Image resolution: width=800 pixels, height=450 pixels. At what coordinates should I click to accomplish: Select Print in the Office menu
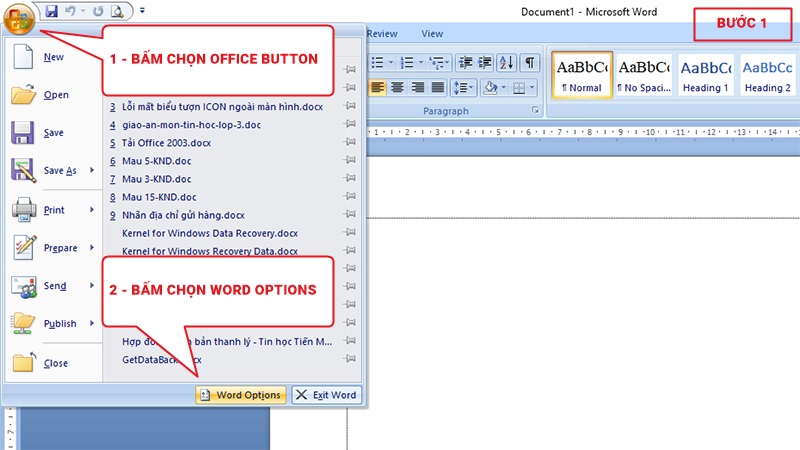click(x=54, y=210)
